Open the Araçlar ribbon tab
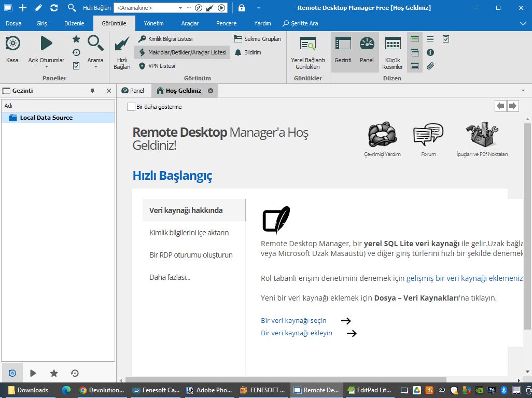The image size is (532, 398). (190, 23)
